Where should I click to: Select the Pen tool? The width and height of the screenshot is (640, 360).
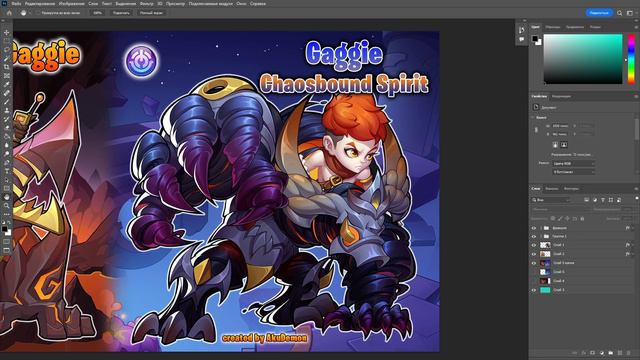pyautogui.click(x=7, y=163)
